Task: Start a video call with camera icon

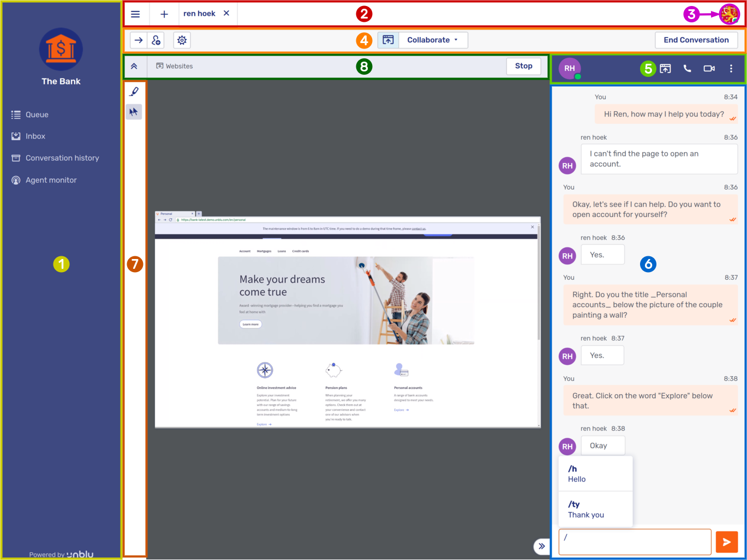Action: point(709,69)
